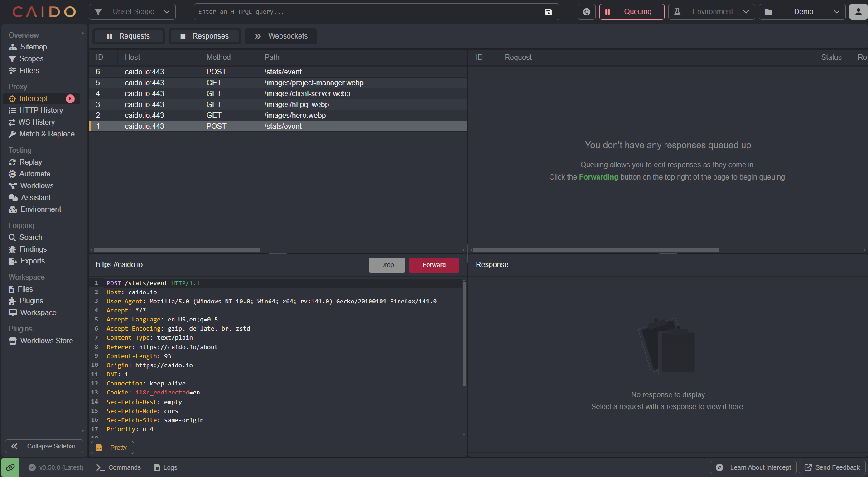Open the Assistant panel
The image size is (868, 477).
pos(35,197)
